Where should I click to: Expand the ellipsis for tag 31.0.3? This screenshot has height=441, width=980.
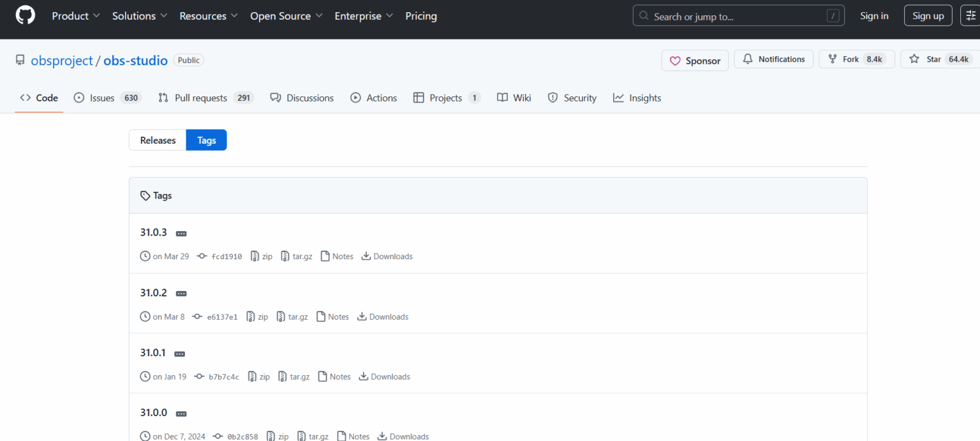click(181, 234)
